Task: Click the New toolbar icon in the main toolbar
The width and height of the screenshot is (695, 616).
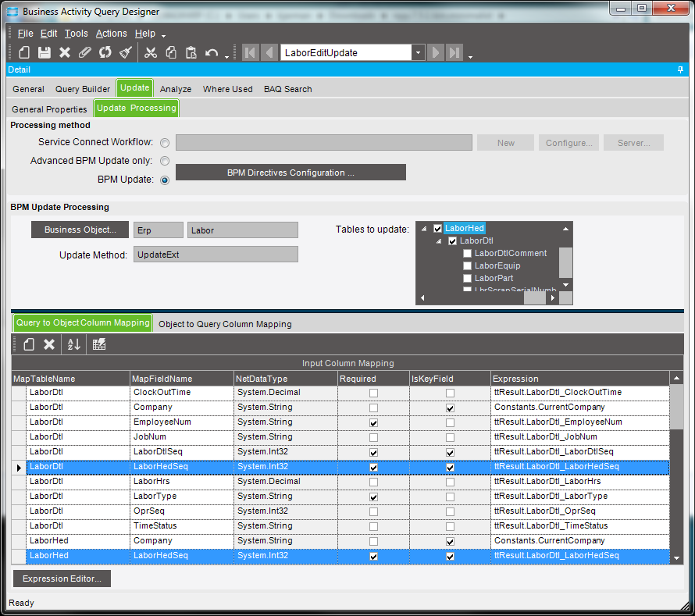Action: click(x=24, y=53)
